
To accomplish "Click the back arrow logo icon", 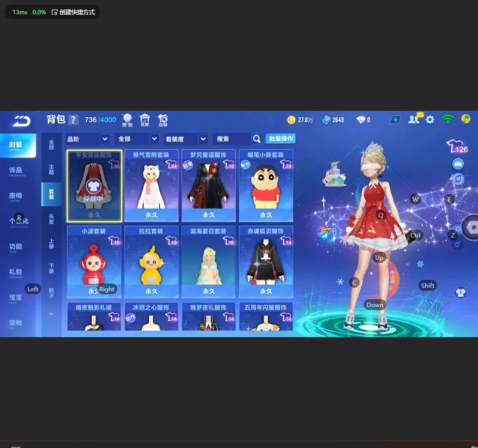I will coord(21,121).
